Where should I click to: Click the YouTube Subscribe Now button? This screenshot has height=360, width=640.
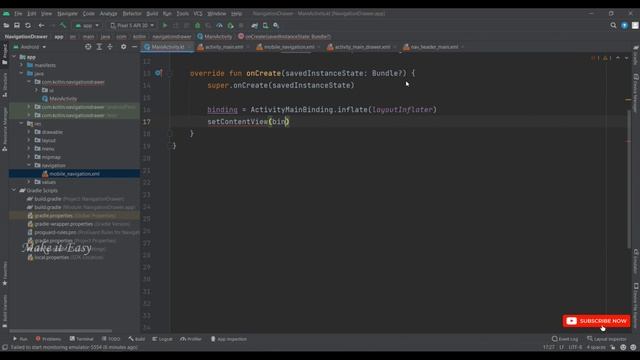596,321
